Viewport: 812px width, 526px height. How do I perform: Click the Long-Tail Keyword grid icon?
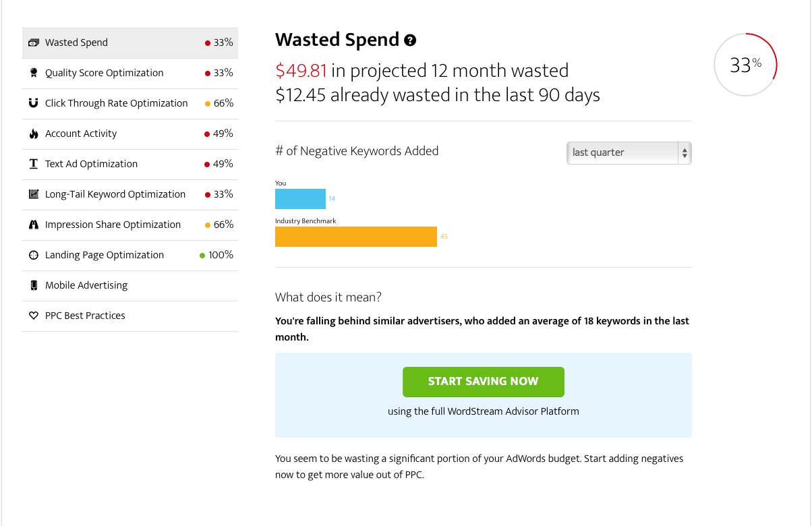tap(34, 194)
